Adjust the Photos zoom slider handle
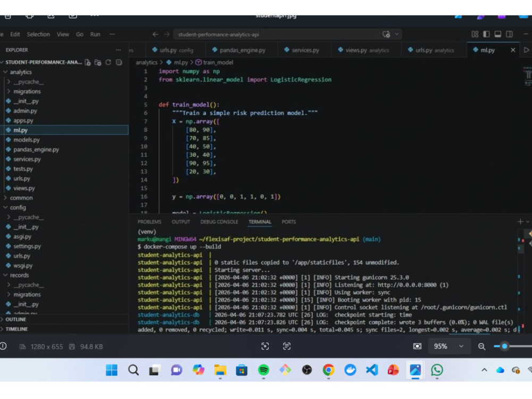 (504, 346)
